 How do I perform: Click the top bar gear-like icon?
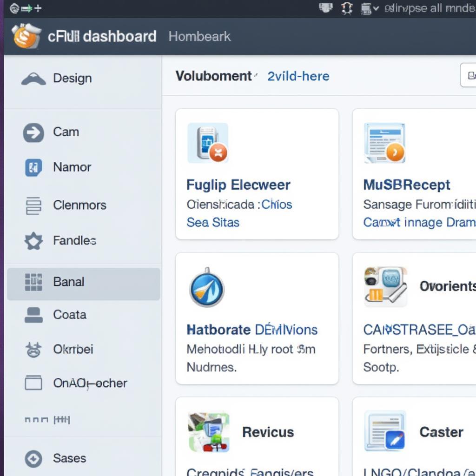click(347, 8)
